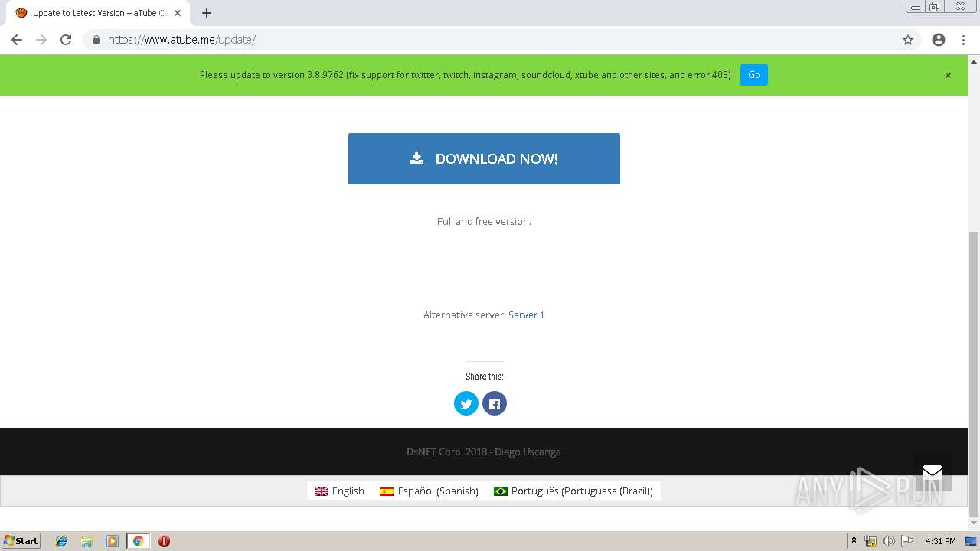
Task: Click the Show desktop monitor icon in tray
Action: coord(971,541)
